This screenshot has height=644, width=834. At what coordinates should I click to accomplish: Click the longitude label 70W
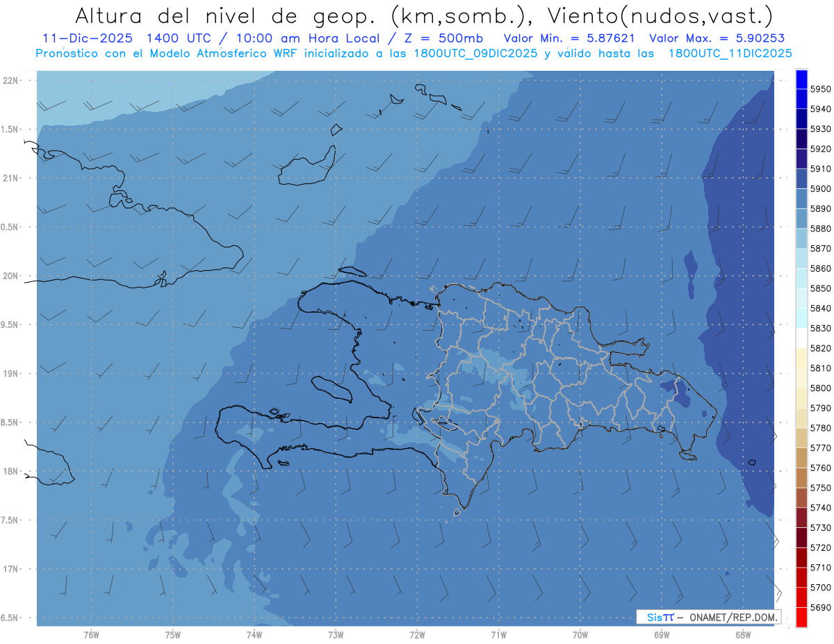(580, 635)
